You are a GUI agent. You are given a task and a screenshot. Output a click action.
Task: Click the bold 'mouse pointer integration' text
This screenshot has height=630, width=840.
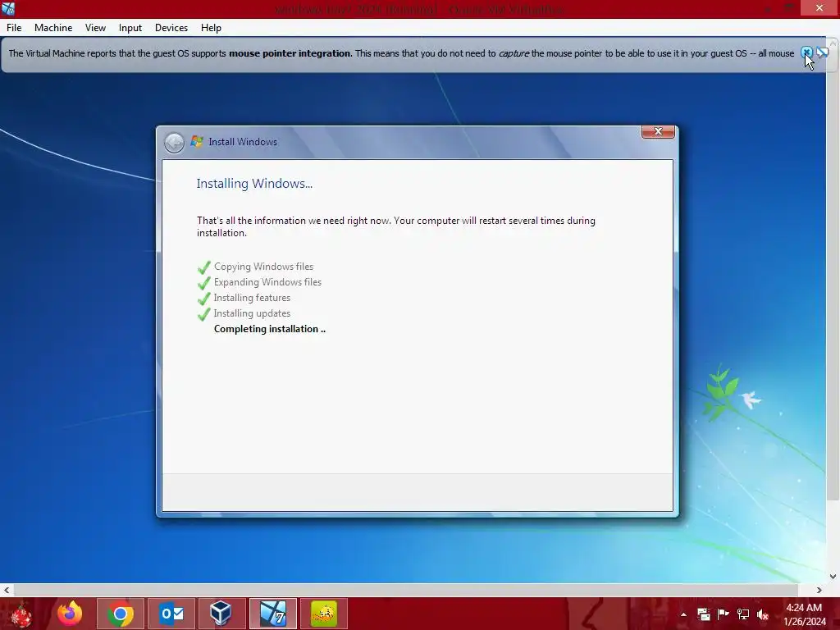[290, 53]
